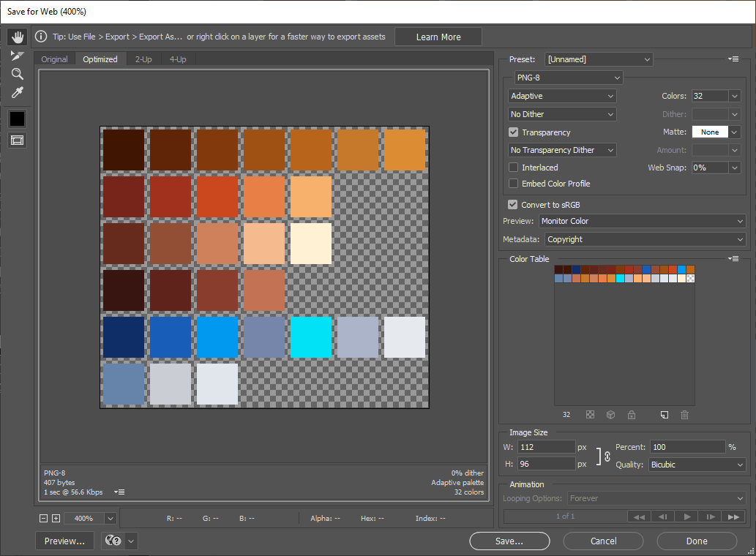Viewport: 756px width, 556px height.
Task: Edit the image width field
Action: point(546,446)
